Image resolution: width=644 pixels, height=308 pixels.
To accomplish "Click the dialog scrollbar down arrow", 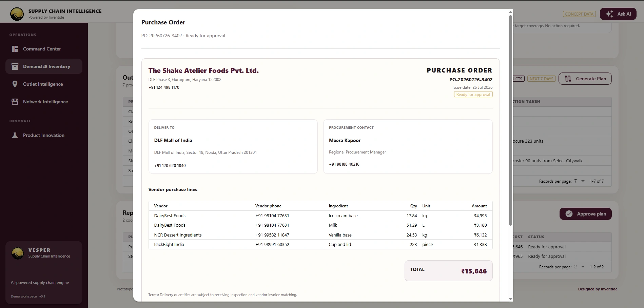I will tap(510, 299).
